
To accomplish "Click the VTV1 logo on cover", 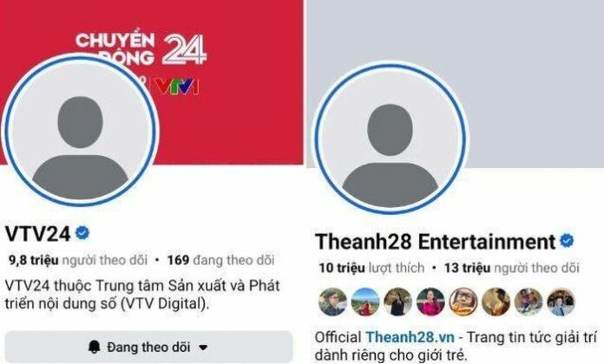I will [177, 86].
